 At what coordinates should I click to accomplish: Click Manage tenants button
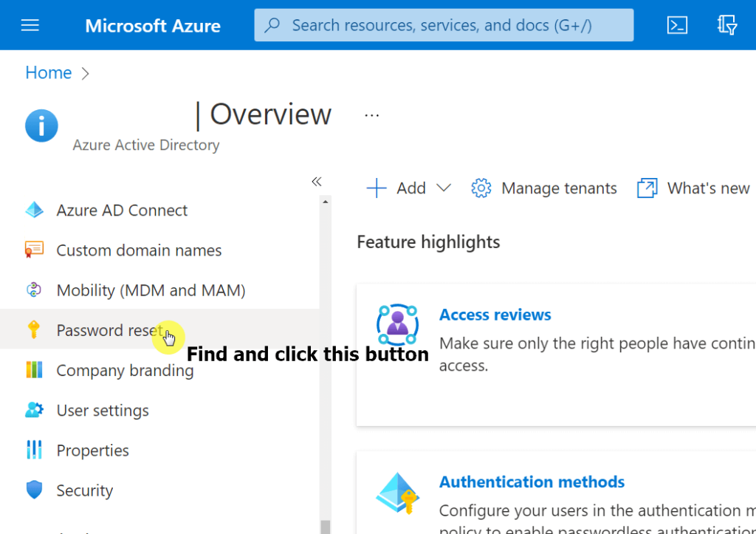544,188
